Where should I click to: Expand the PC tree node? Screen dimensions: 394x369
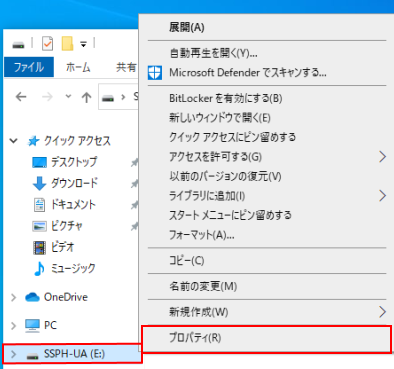point(13,325)
